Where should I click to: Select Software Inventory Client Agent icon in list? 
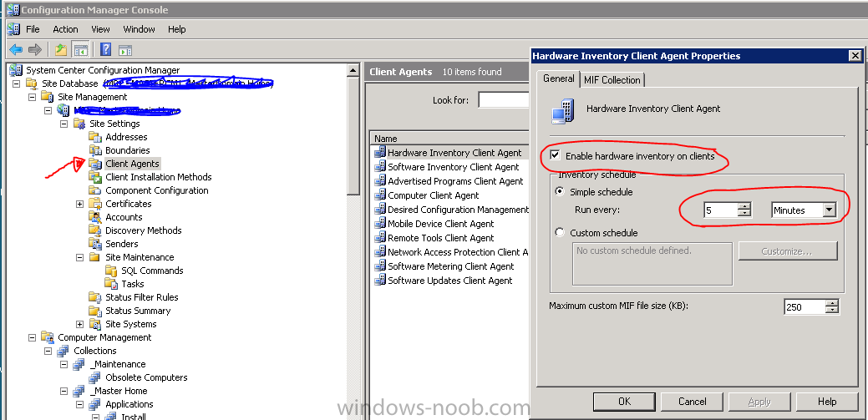(x=380, y=166)
